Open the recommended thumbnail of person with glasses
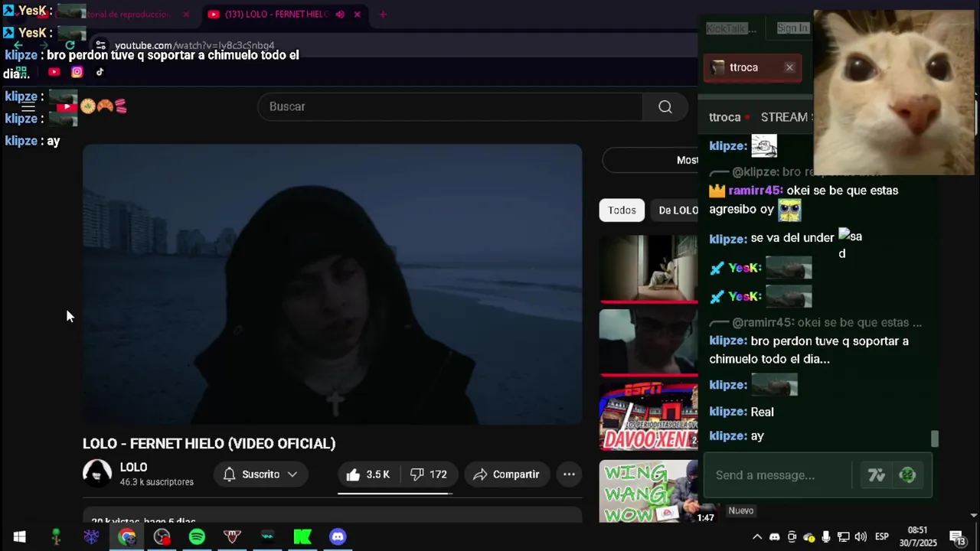The height and width of the screenshot is (551, 980). pyautogui.click(x=648, y=343)
